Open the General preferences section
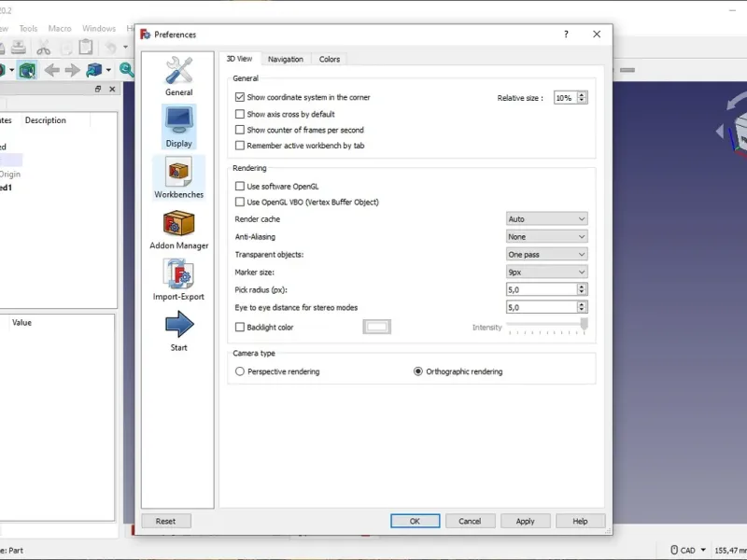The image size is (747, 560). (x=178, y=77)
